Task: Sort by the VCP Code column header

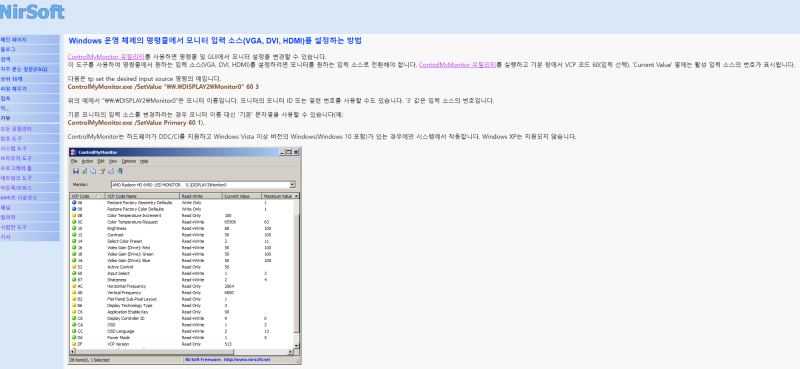Action: pos(87,196)
